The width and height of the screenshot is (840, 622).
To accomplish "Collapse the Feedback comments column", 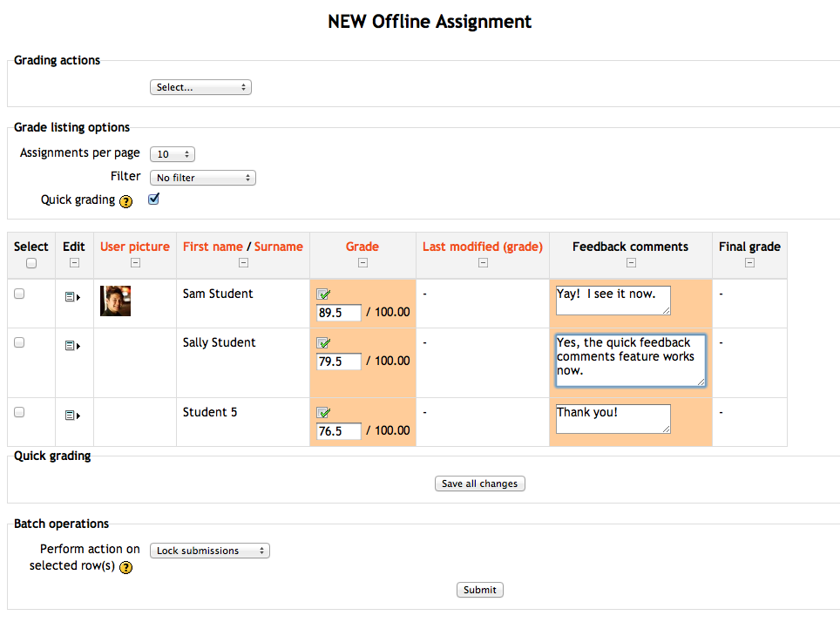I will tap(631, 262).
